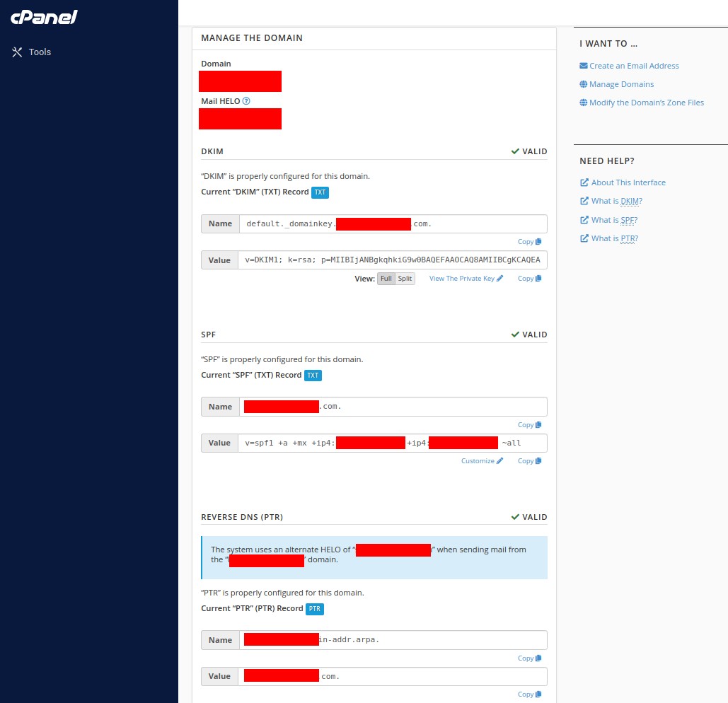Image resolution: width=728 pixels, height=703 pixels.
Task: Click the PTR badge in the Reverse DNS section
Action: click(314, 608)
